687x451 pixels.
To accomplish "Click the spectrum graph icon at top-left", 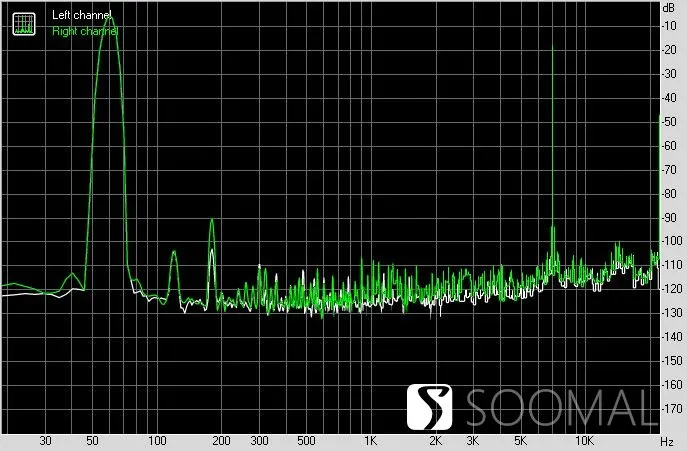I will tap(24, 24).
